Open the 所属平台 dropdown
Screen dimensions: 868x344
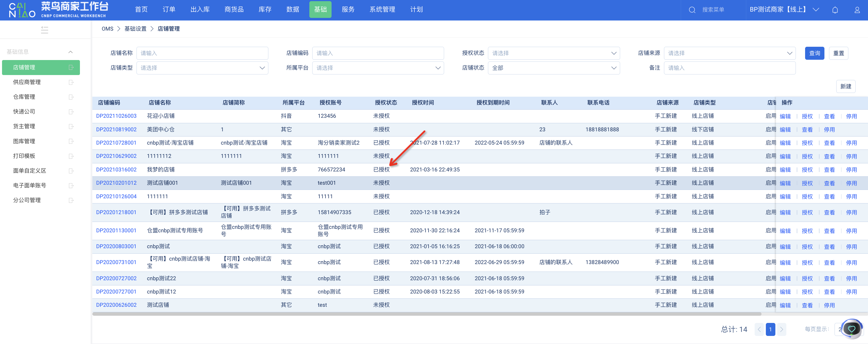(x=377, y=68)
